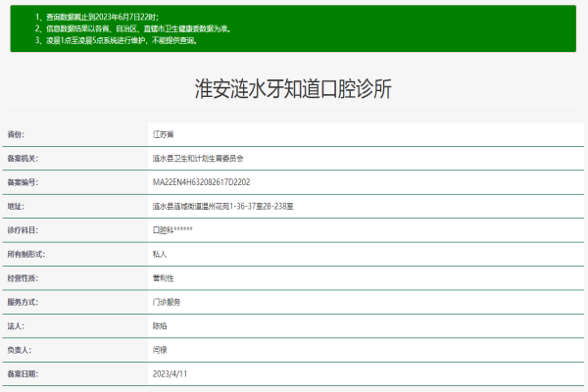Click the 法人: label

(x=16, y=326)
